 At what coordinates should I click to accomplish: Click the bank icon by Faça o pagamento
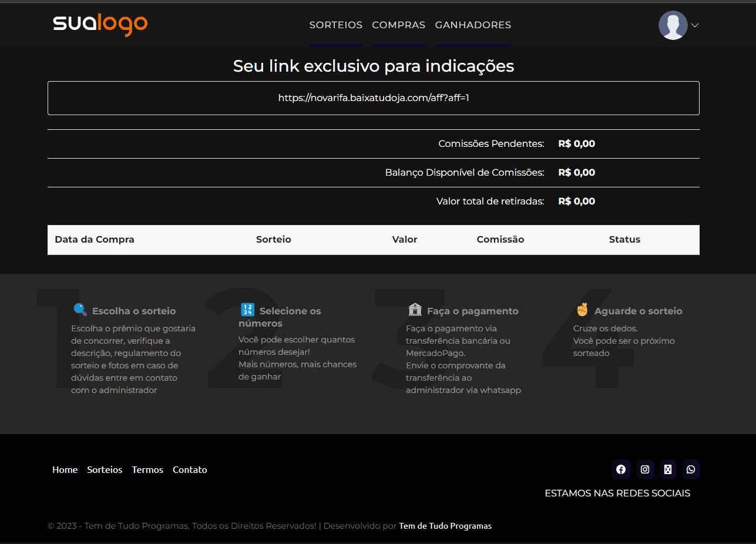click(x=415, y=310)
